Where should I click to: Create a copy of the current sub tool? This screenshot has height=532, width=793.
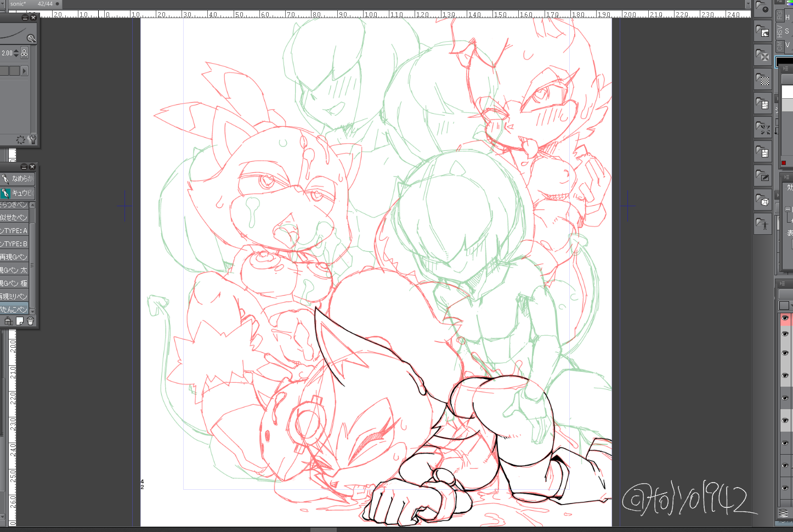pos(20,321)
